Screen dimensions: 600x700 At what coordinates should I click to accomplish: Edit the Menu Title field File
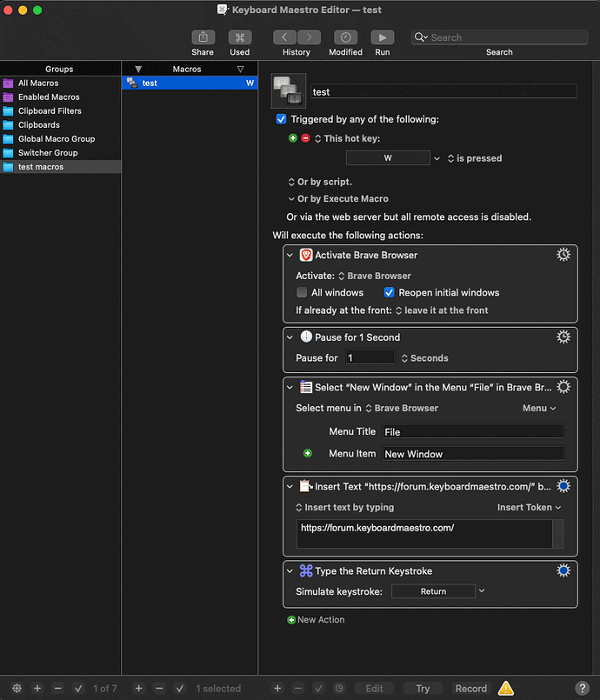473,431
